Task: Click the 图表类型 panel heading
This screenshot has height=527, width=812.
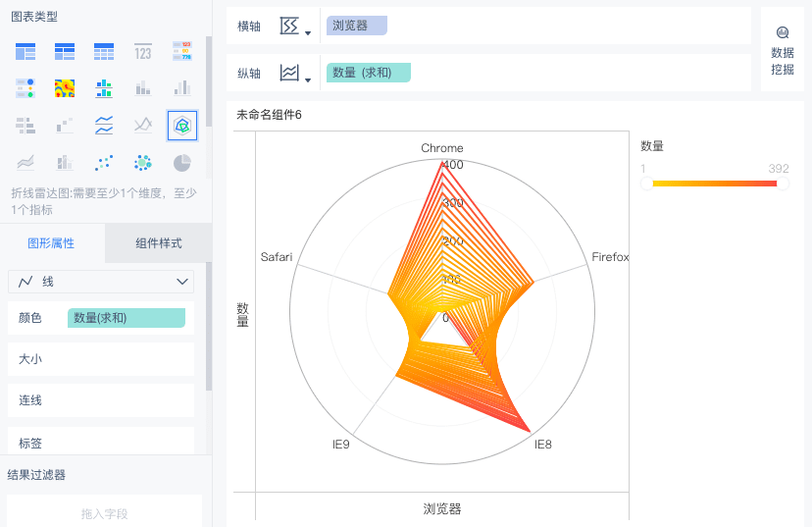Action: [34, 17]
